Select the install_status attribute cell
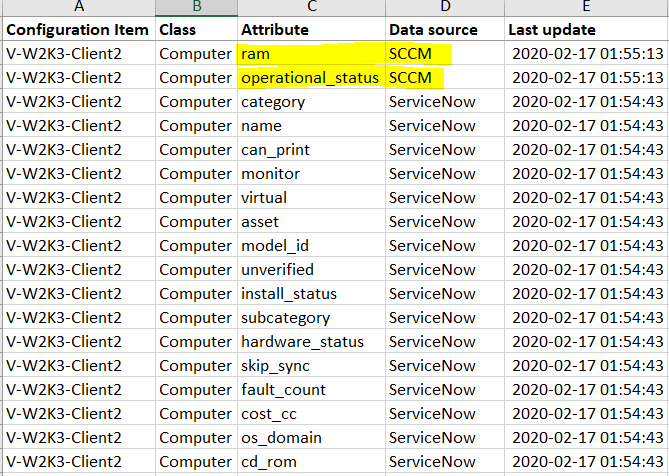Viewport: 669px width, 476px height. coord(311,293)
